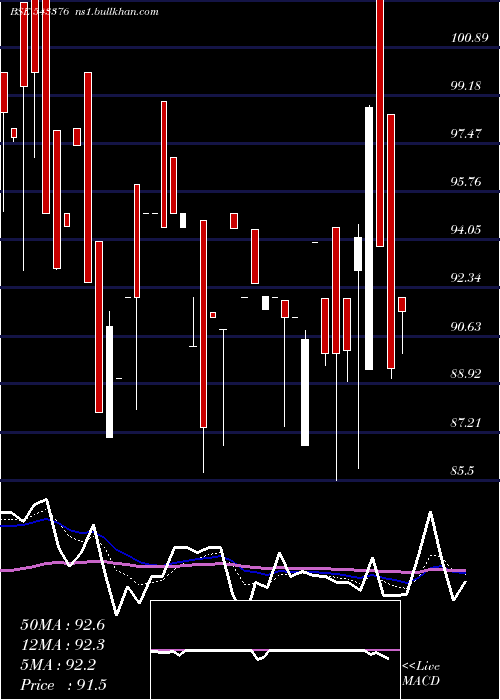Select the Price : 91.5 value

click(x=63, y=685)
